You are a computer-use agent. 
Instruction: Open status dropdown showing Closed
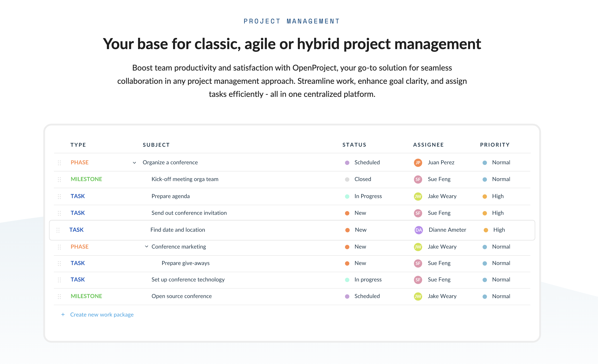pyautogui.click(x=362, y=179)
